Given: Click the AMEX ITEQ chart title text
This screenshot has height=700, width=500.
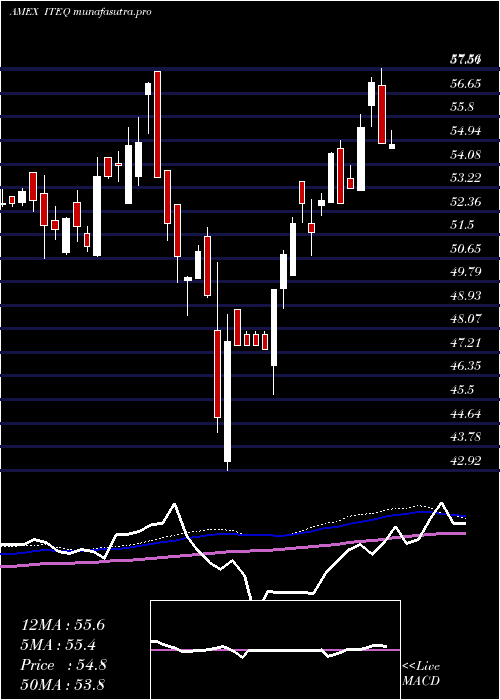Looking at the screenshot, I should [80, 12].
